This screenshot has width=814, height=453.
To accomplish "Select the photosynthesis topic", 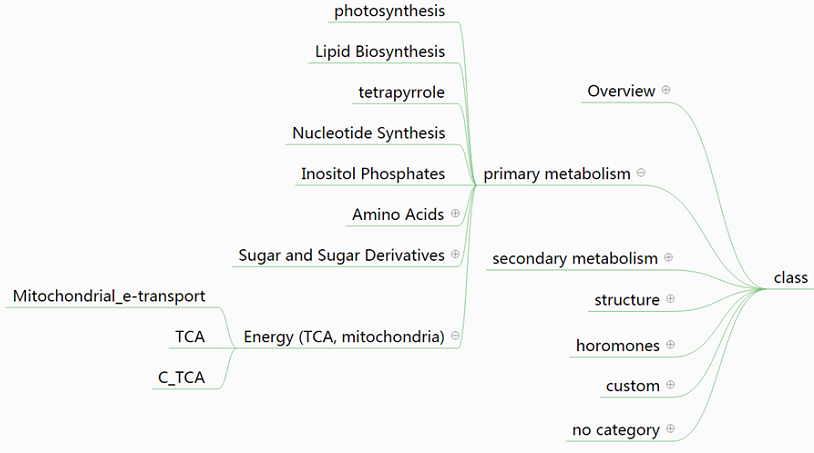I will point(389,11).
